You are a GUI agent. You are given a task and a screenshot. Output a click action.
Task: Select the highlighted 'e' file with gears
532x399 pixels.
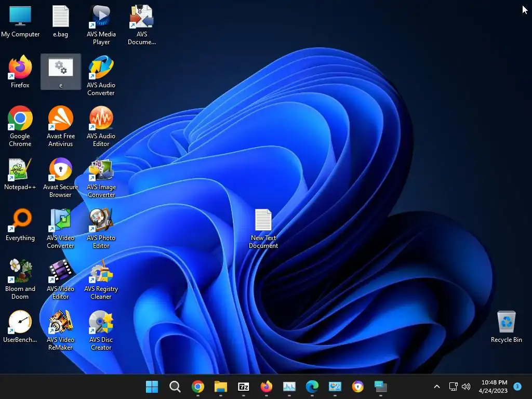[x=61, y=72]
